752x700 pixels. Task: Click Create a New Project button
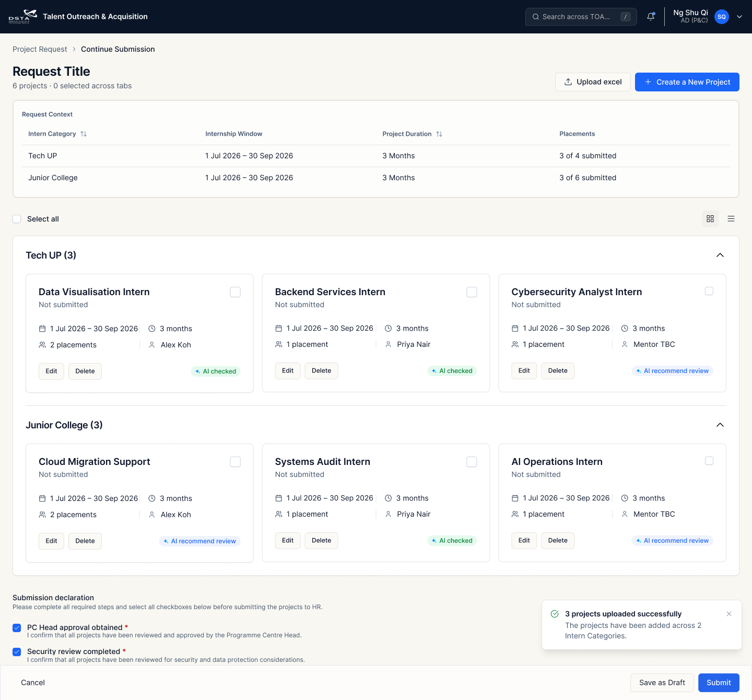coord(687,82)
